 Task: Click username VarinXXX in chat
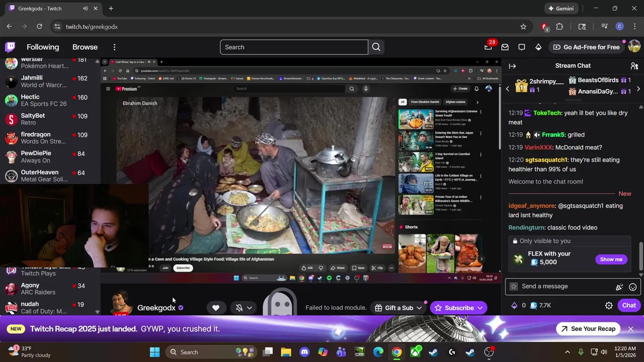(538, 147)
